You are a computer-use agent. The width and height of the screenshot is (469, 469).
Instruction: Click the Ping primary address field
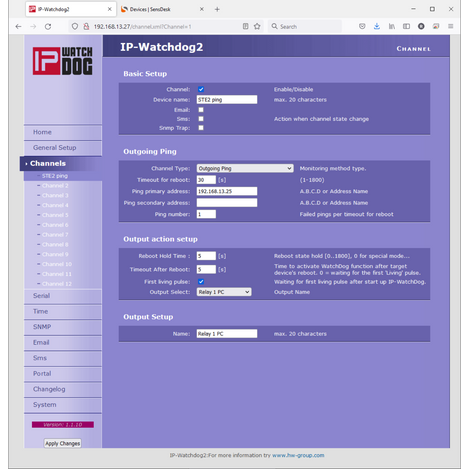point(227,191)
